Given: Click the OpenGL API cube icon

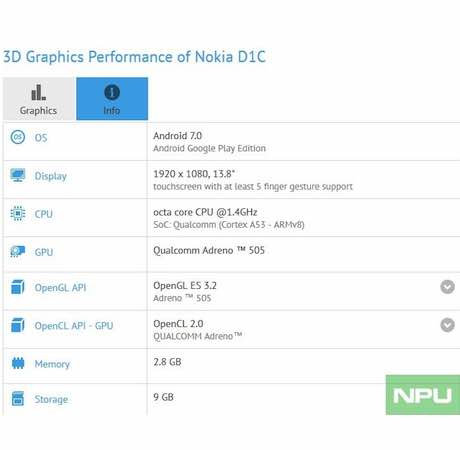Looking at the screenshot, I should [x=18, y=287].
